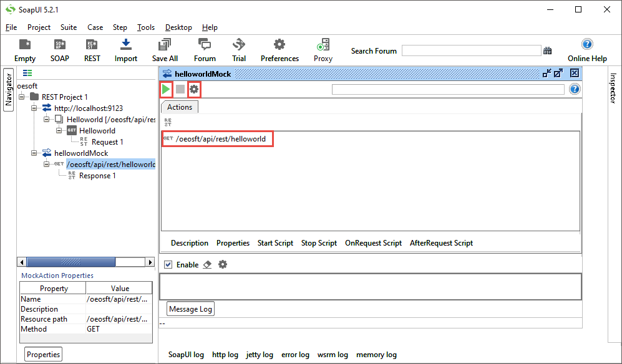The image size is (622, 364).
Task: Maximize the helloworldMock editor panel
Action: (558, 73)
